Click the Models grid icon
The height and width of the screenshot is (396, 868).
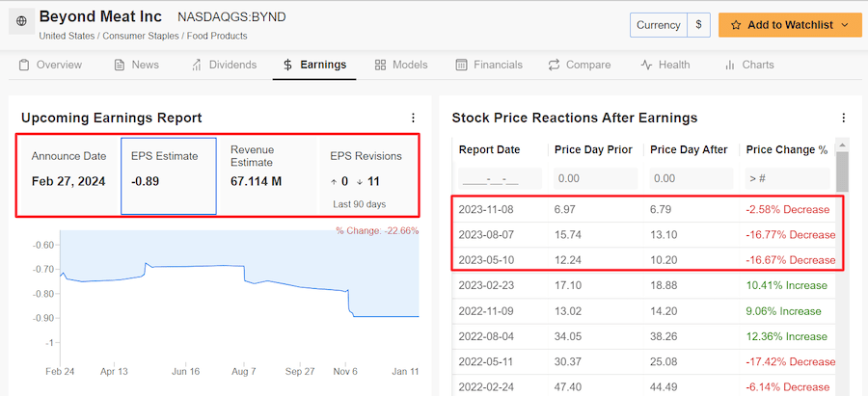(380, 66)
